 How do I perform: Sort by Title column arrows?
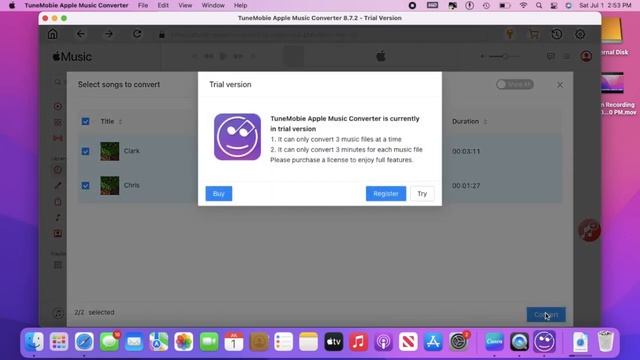[x=120, y=122]
